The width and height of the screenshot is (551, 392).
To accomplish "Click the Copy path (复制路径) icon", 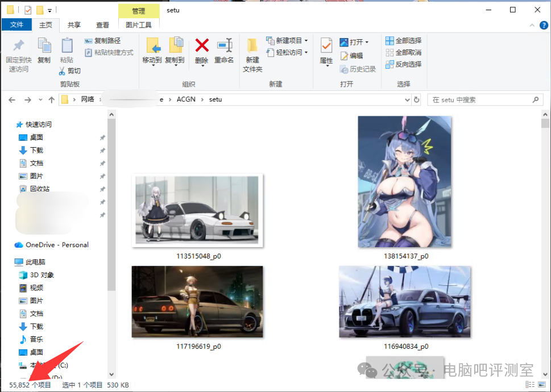I will tap(104, 40).
